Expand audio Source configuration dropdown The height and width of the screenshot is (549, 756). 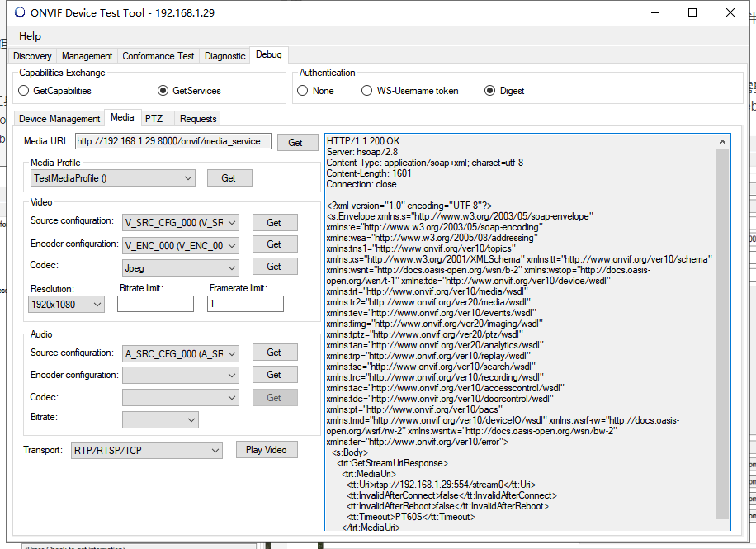181,353
